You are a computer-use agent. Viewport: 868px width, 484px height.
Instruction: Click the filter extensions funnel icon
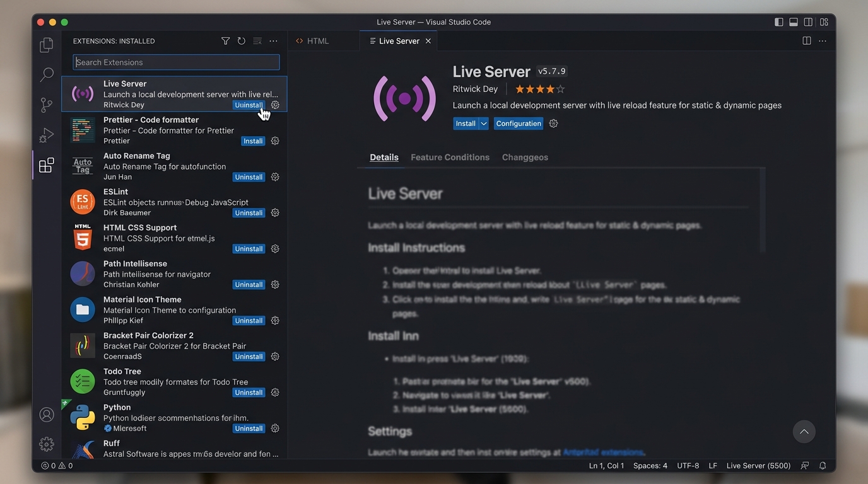(225, 41)
